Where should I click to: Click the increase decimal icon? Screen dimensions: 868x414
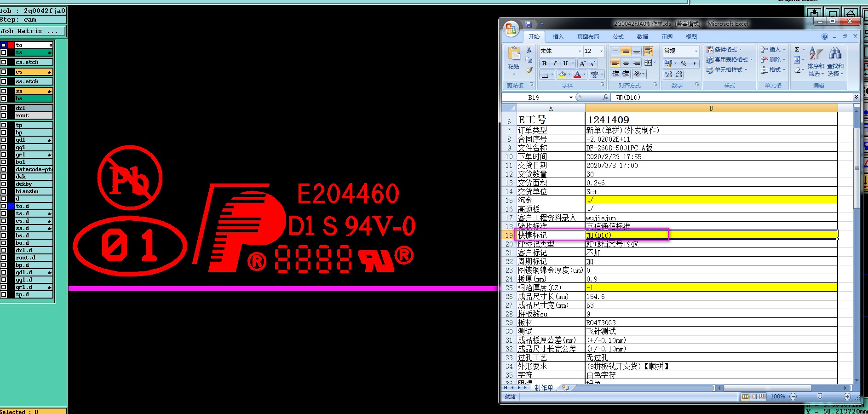pos(668,75)
